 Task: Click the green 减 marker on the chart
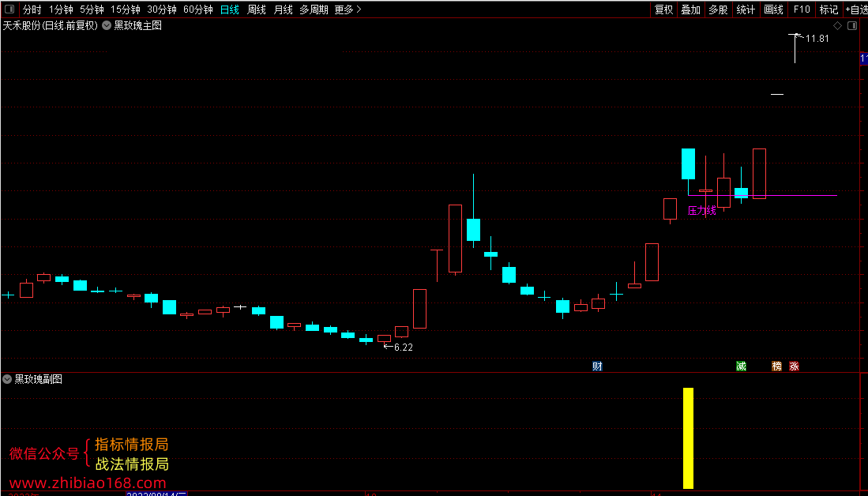click(741, 366)
